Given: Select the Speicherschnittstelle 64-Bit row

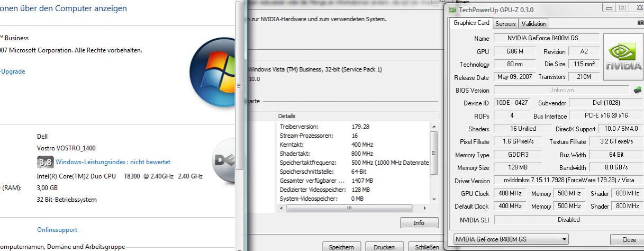Looking at the screenshot, I should tap(353, 172).
